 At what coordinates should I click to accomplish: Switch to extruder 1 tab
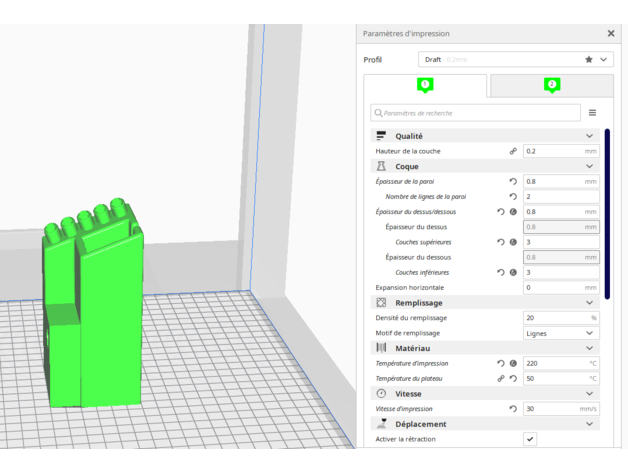pyautogui.click(x=425, y=85)
